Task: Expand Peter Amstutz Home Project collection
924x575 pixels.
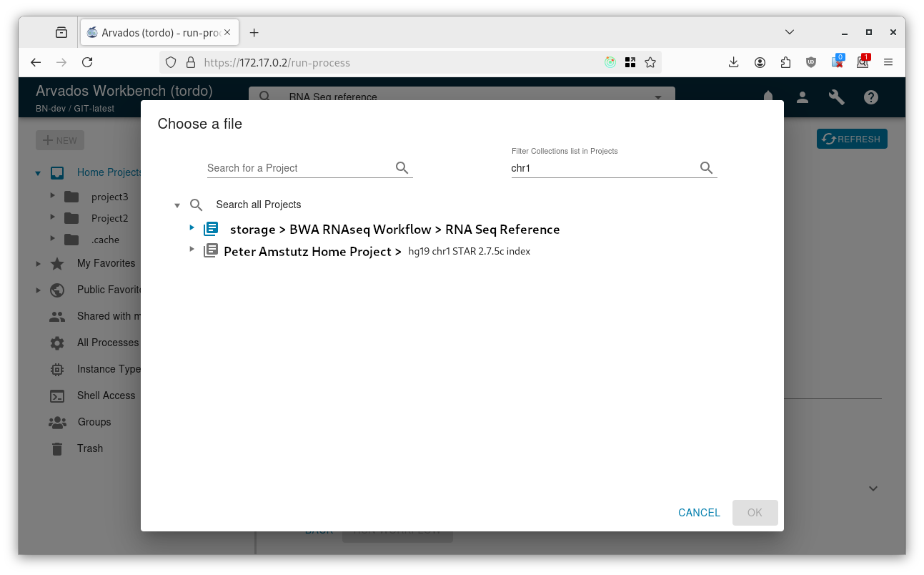Action: point(192,249)
